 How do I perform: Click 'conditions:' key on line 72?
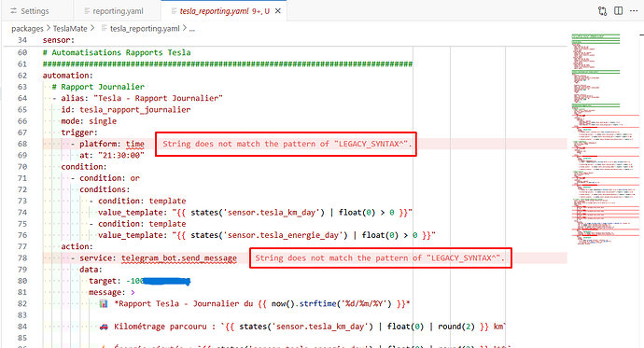pos(105,189)
